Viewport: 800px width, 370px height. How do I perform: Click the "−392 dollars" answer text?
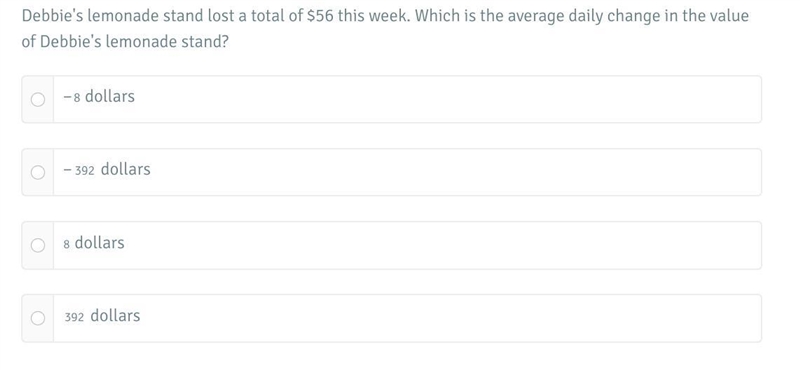point(107,169)
